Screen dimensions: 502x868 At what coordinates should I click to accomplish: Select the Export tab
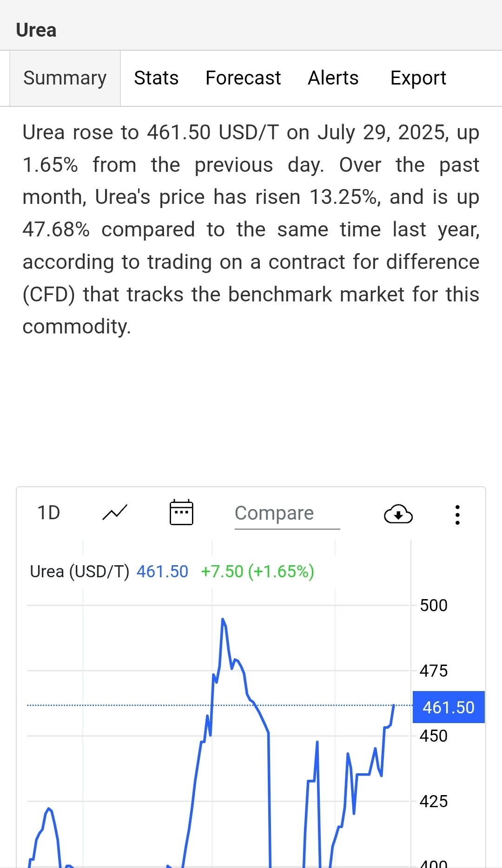pyautogui.click(x=418, y=78)
